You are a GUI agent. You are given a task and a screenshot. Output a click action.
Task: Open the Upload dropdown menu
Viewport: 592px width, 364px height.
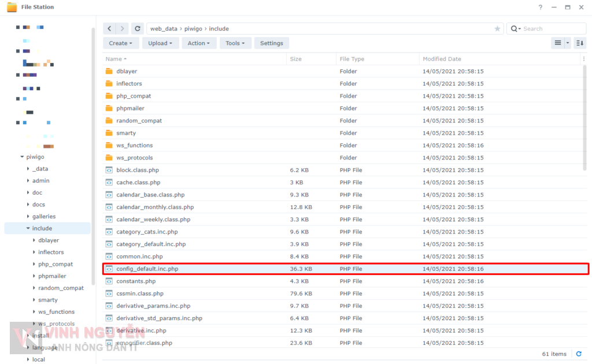coord(160,43)
